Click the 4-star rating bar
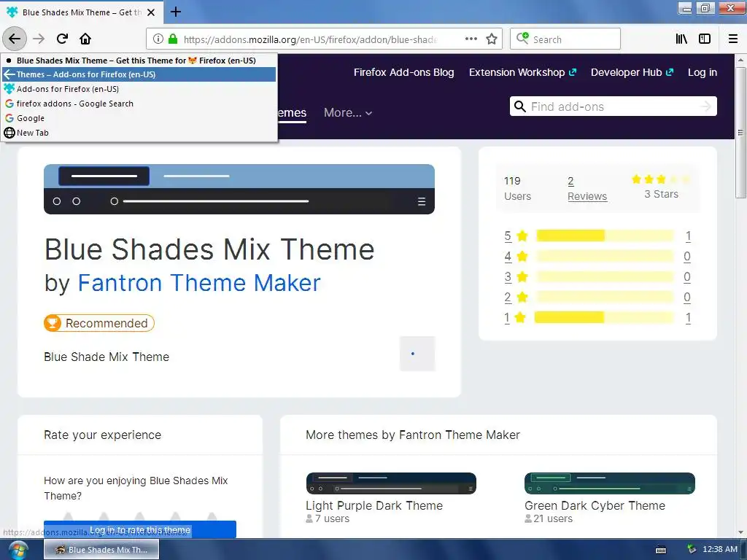The image size is (747, 560). [x=605, y=256]
